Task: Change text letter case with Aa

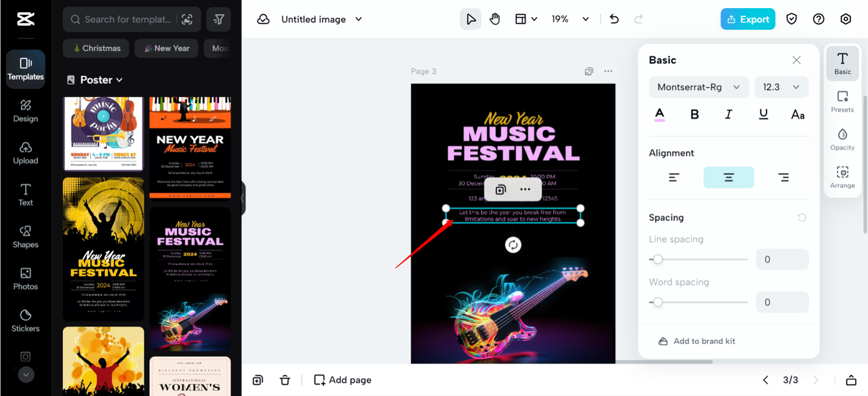Action: point(798,114)
